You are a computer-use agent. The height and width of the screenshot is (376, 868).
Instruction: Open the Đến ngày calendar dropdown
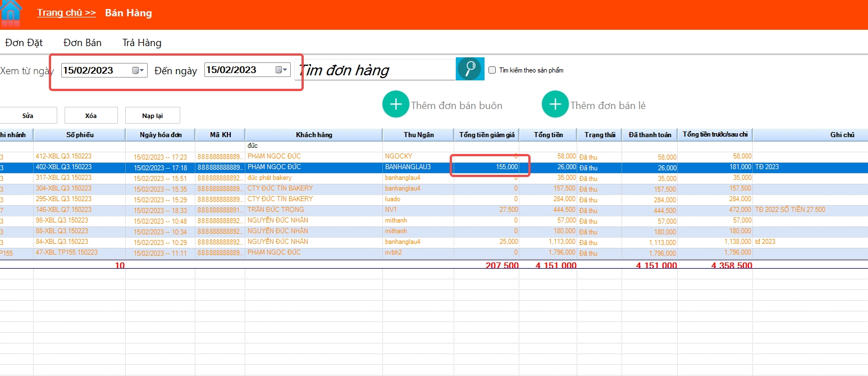tap(282, 70)
